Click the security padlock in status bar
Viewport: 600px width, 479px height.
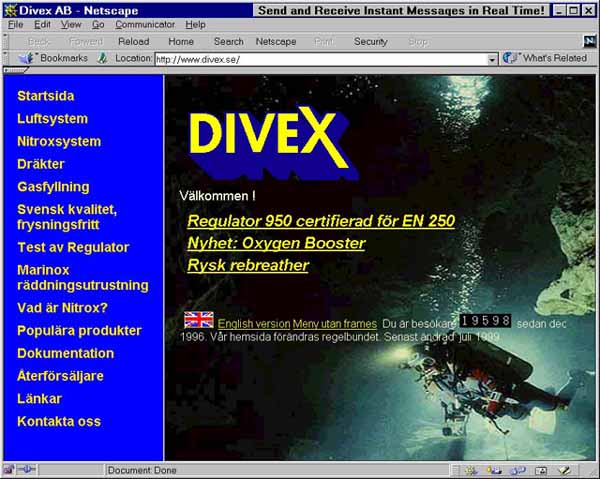(x=8, y=469)
